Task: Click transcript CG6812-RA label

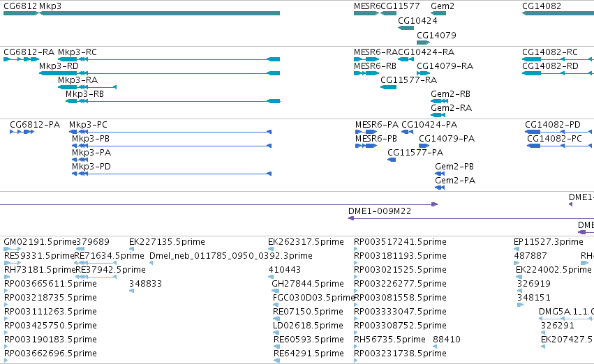Action: click(29, 52)
